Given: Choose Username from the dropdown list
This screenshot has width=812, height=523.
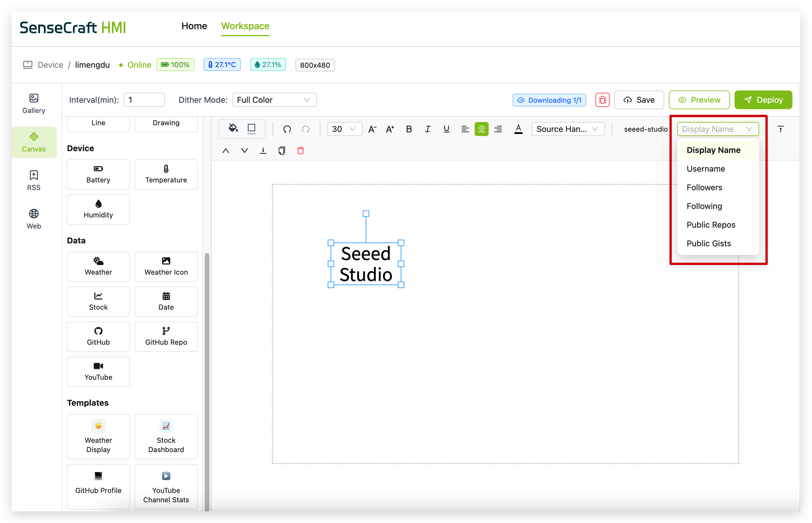Looking at the screenshot, I should (718, 169).
